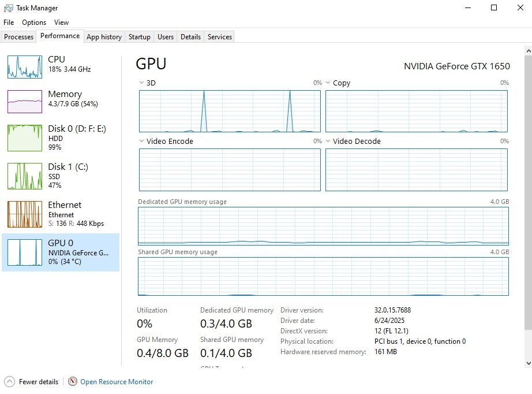Open Resource Monitor link

pyautogui.click(x=117, y=382)
